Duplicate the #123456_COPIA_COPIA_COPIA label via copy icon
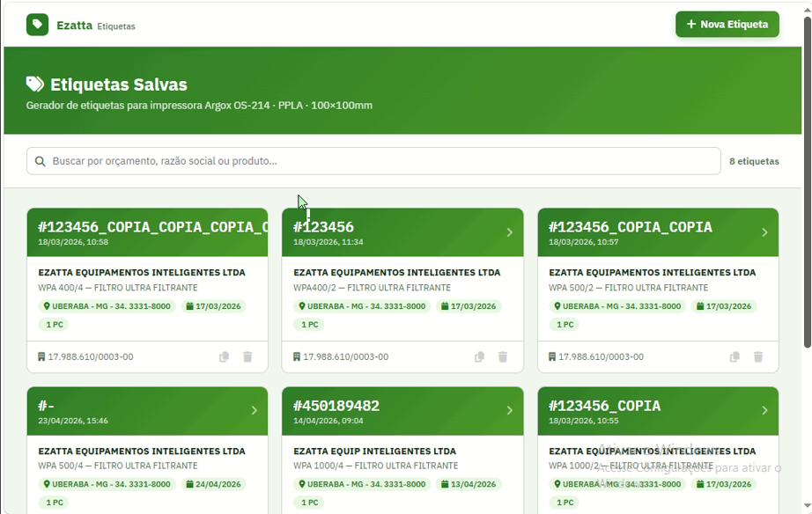 click(x=224, y=356)
